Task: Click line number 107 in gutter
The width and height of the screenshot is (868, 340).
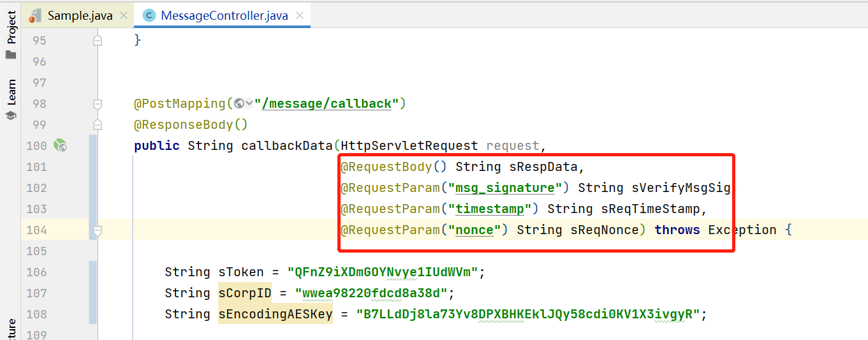Action: pyautogui.click(x=36, y=293)
